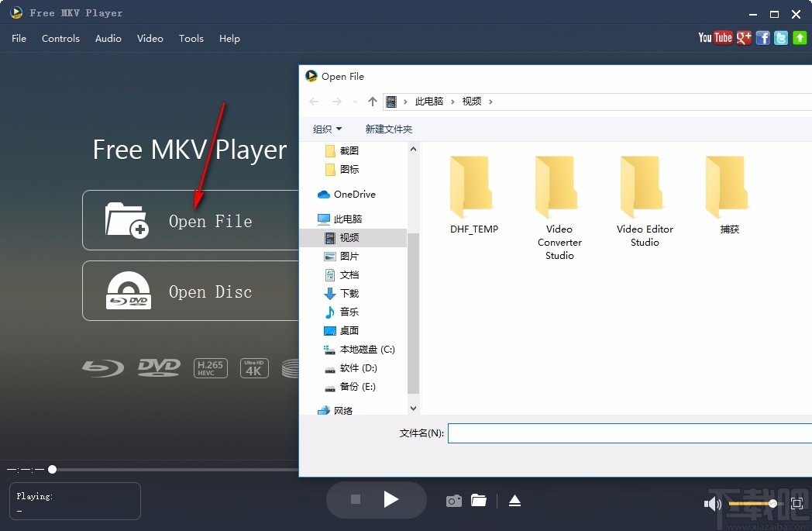Select the 捕获 folder
The width and height of the screenshot is (812, 531).
pos(729,196)
